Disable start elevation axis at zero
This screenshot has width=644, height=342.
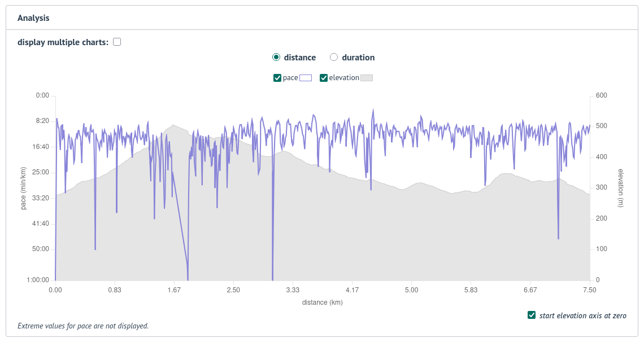[x=531, y=315]
